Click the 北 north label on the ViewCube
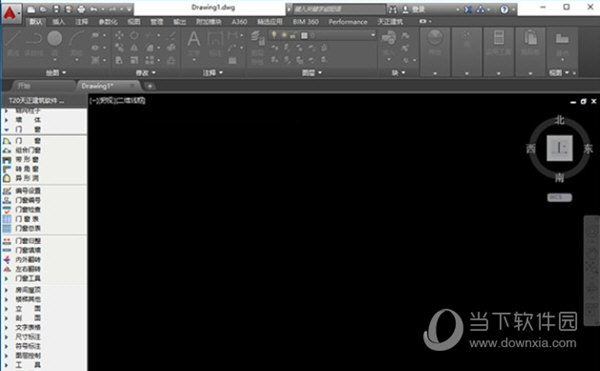600x371 pixels. pos(559,120)
